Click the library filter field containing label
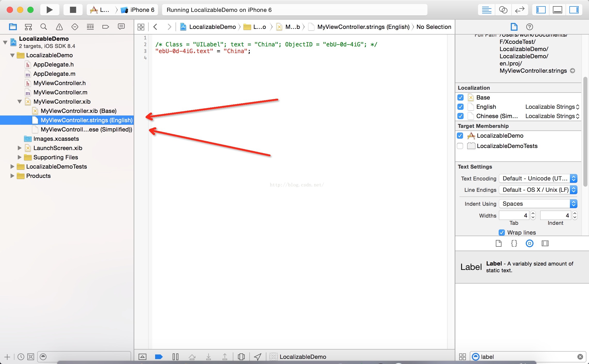The image size is (589, 364). coord(528,357)
